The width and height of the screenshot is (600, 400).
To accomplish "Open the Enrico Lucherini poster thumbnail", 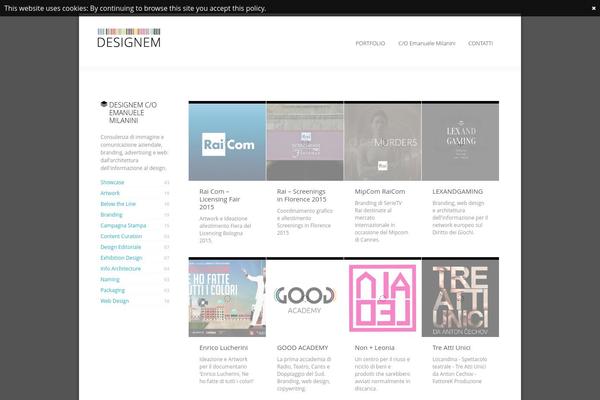I will (x=227, y=298).
